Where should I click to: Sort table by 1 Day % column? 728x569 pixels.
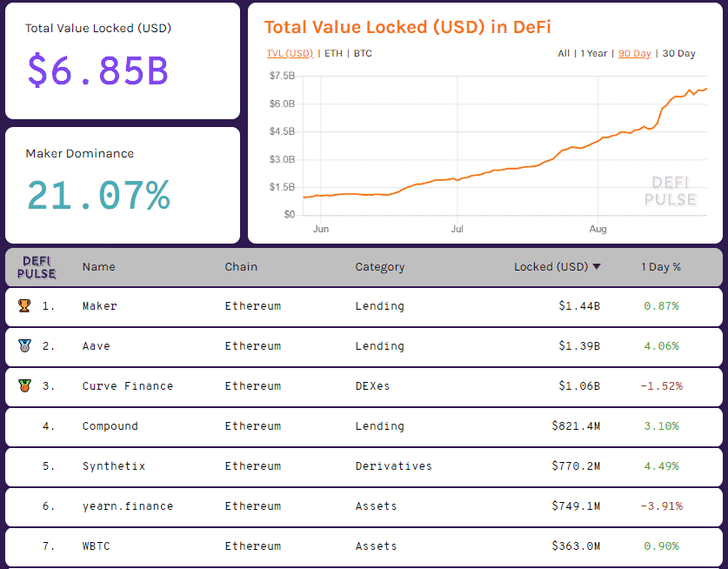(661, 267)
